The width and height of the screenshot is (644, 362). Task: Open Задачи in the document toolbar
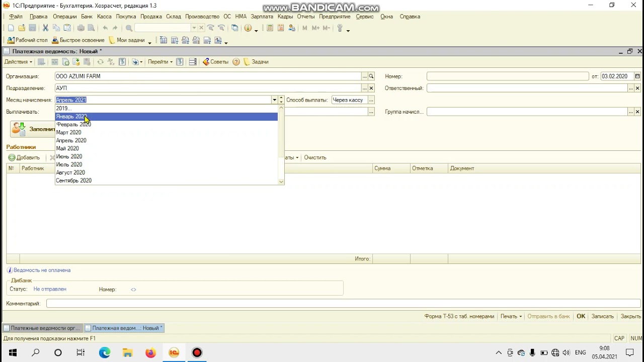point(257,62)
